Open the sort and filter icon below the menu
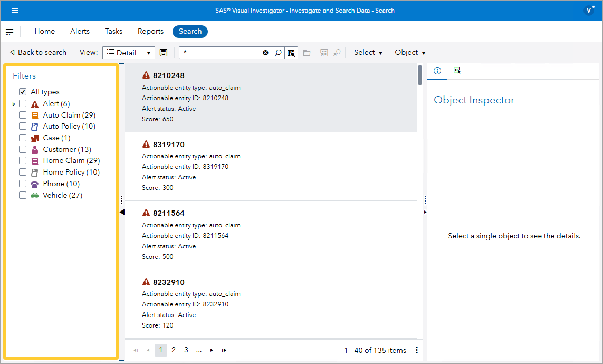 (x=9, y=31)
